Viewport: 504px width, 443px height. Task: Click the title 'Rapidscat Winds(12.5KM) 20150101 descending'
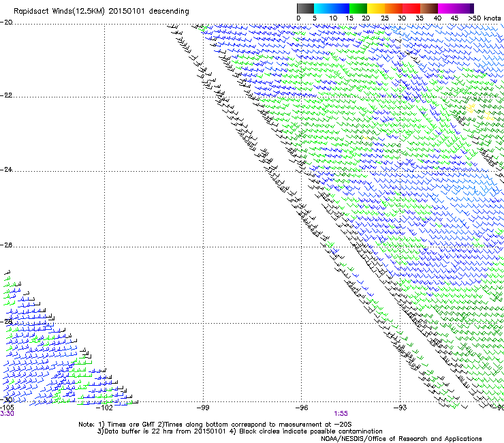pos(101,12)
